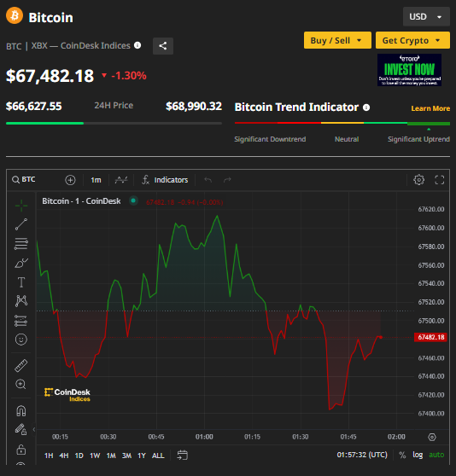Select the brush drawing tool

(21, 264)
